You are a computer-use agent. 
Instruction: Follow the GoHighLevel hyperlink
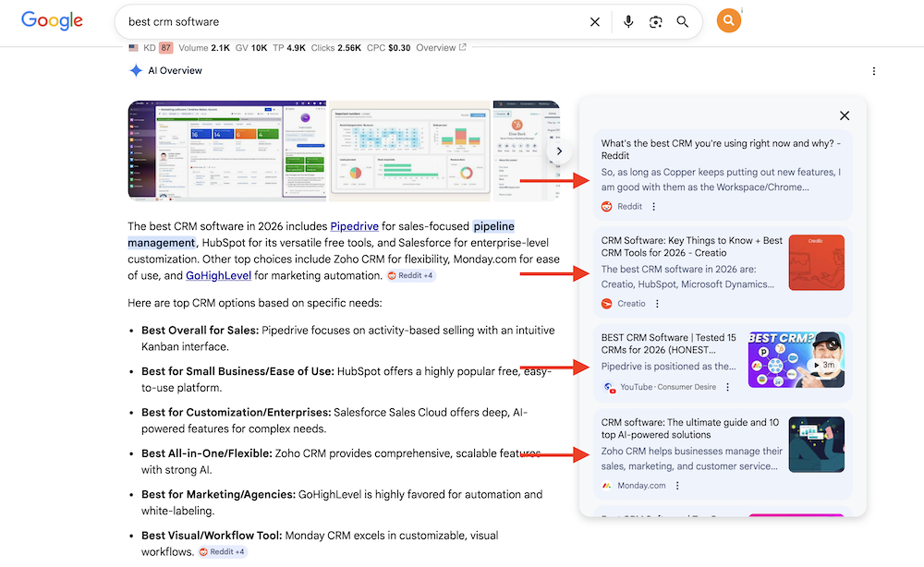pos(218,275)
